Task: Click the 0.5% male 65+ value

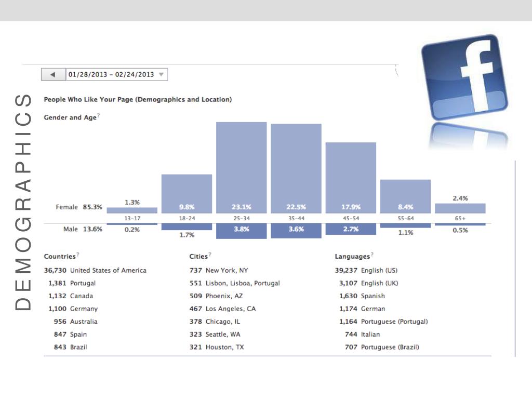Action: click(x=460, y=230)
